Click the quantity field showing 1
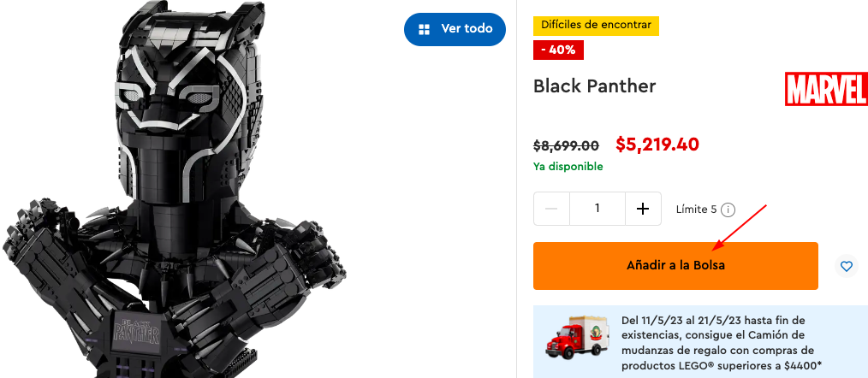 [x=597, y=209]
